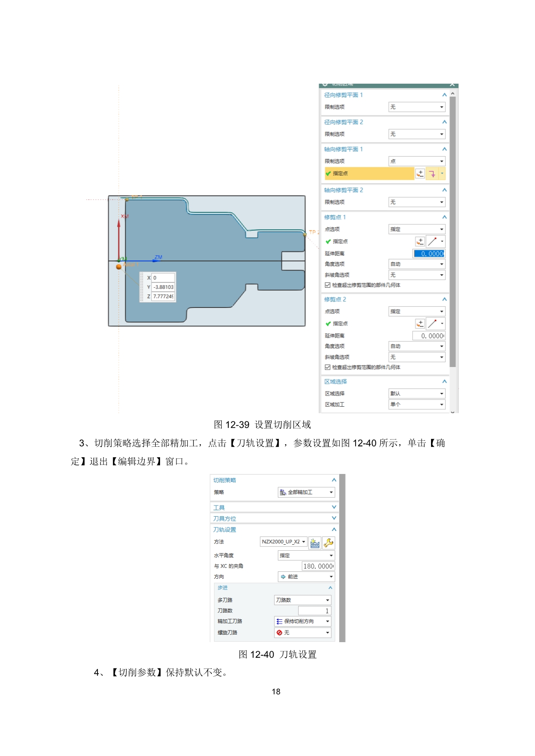Open 角度选项 dropdown in 修剪点 1
Image resolution: width=535 pixels, height=756 pixels.
tap(417, 264)
